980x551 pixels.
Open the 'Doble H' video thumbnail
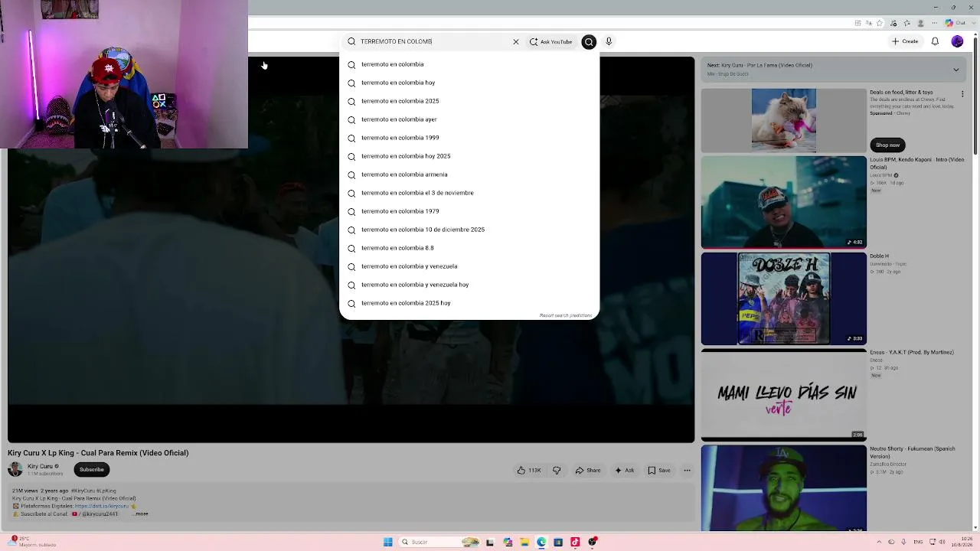(784, 298)
